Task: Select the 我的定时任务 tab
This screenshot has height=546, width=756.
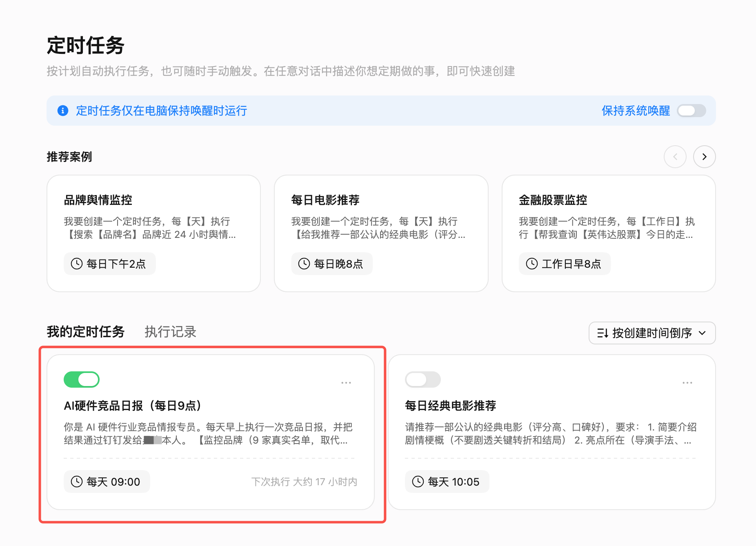Action: pos(86,332)
